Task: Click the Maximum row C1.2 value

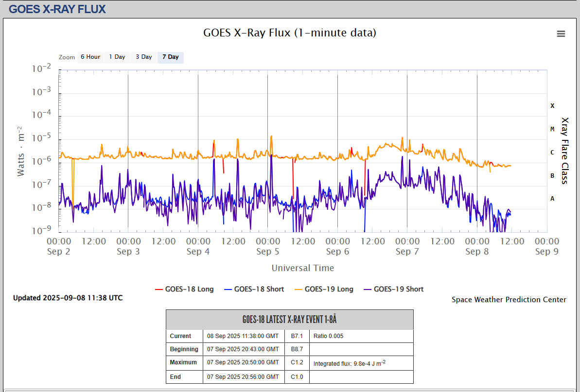Action: [x=297, y=362]
